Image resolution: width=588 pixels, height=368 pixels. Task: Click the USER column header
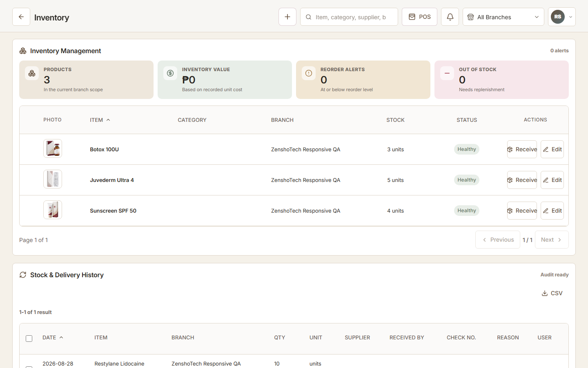[x=544, y=337]
